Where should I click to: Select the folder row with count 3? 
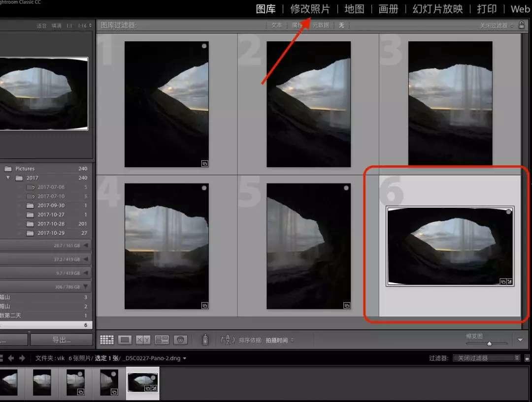(45, 297)
